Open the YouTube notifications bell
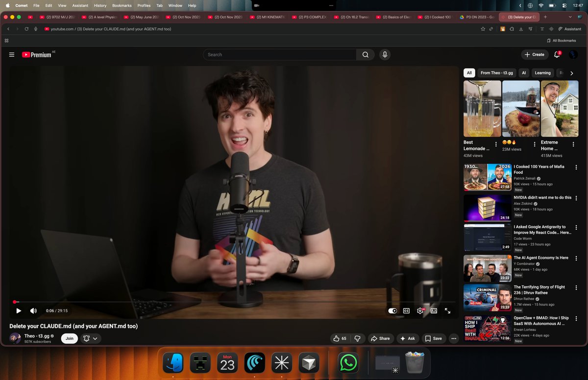 tap(557, 55)
